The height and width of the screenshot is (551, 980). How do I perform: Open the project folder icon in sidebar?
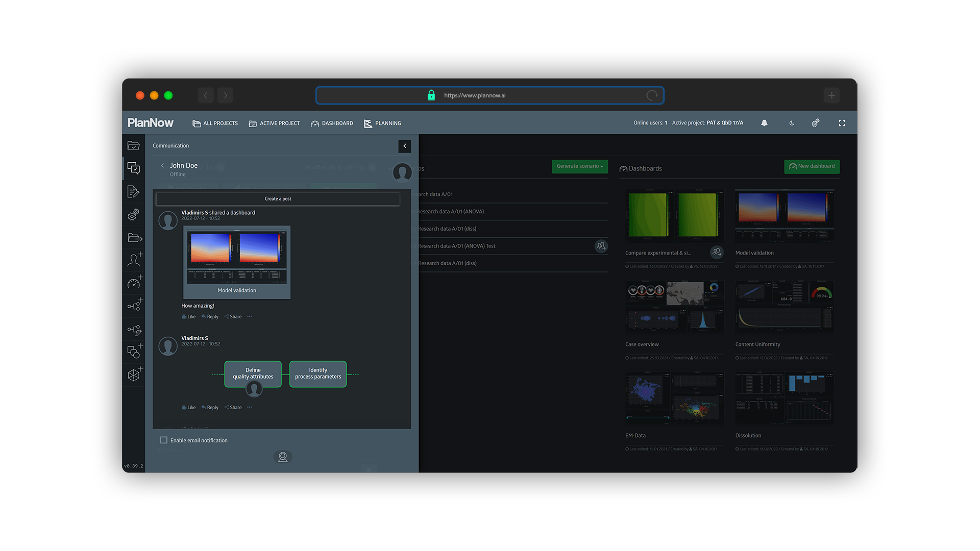tap(134, 146)
